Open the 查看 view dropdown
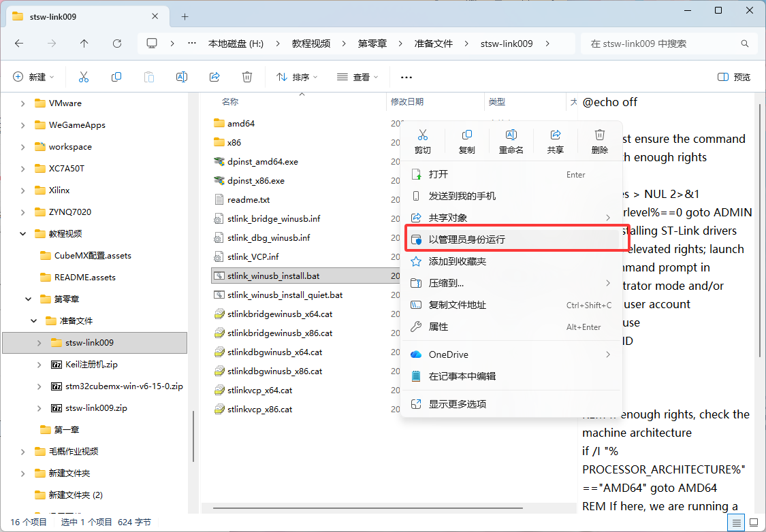This screenshot has height=532, width=766. pos(357,78)
